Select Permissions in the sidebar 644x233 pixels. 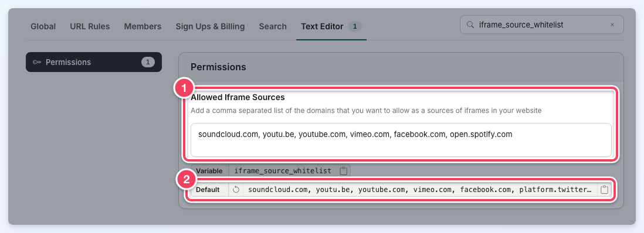pos(94,62)
